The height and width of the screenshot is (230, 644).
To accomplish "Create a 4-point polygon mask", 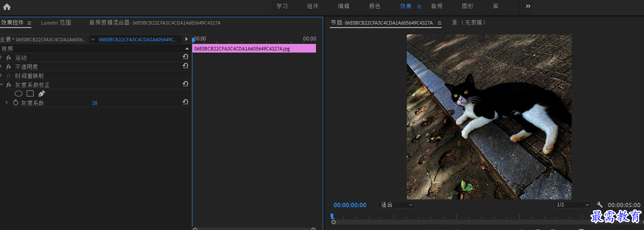I will pos(30,93).
